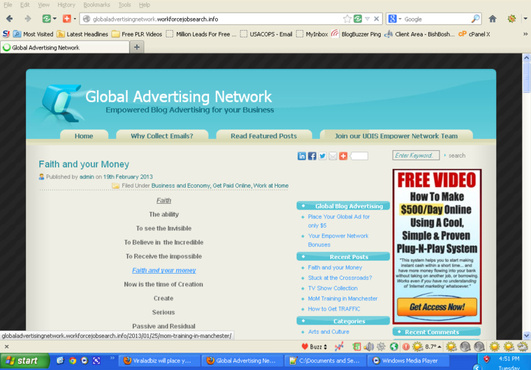Click the Buzz heart icon in status bar

[x=304, y=347]
